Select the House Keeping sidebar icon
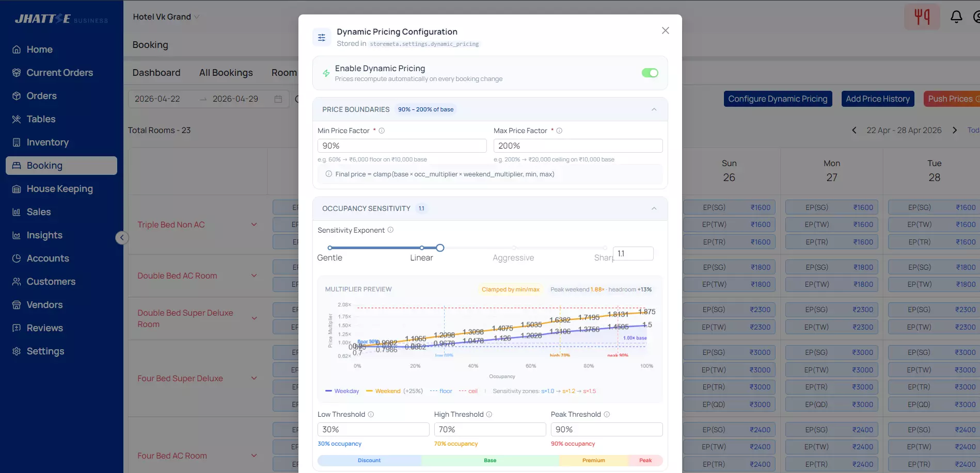Screen dimensions: 980x473 point(16,189)
